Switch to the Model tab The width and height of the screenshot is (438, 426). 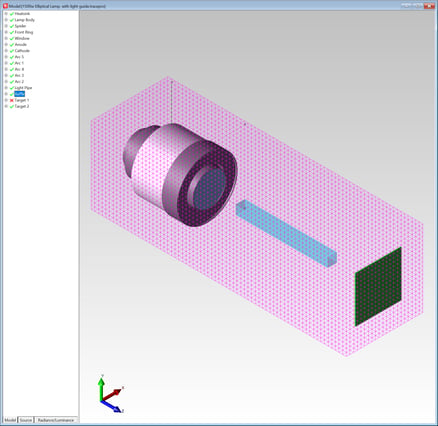tap(10, 420)
